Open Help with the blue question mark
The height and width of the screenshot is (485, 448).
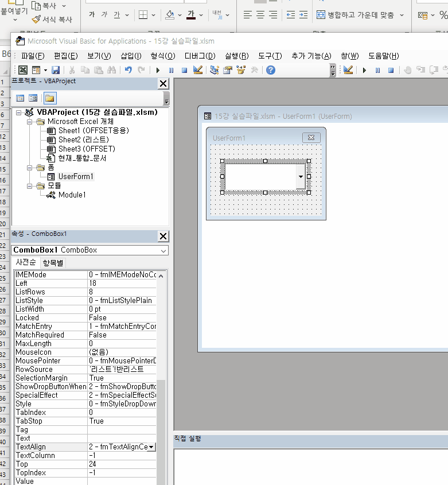[x=271, y=70]
